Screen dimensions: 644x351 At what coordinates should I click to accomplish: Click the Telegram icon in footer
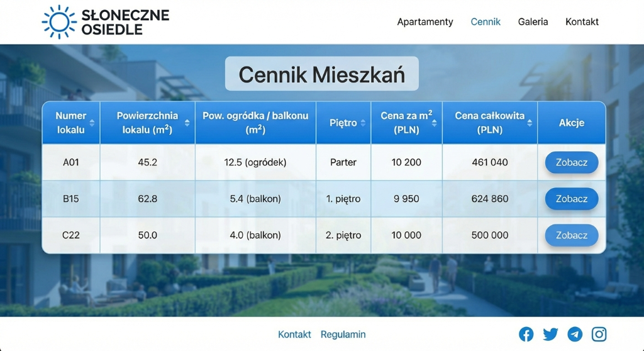tap(575, 334)
